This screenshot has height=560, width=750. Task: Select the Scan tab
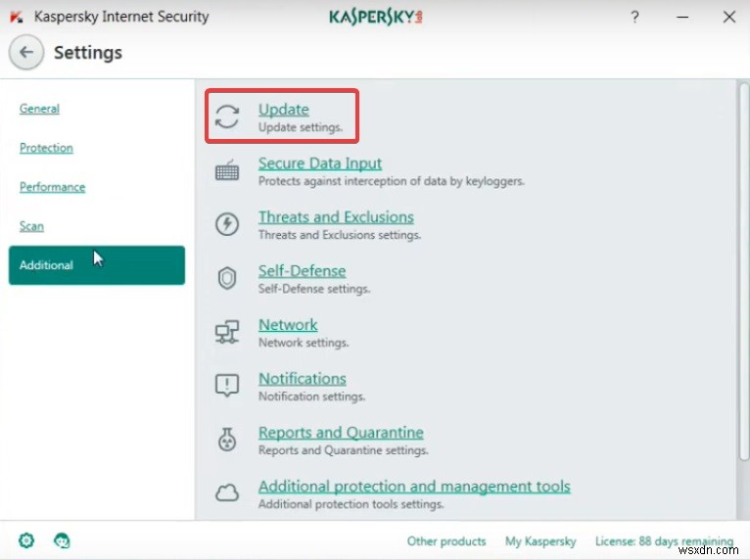[x=31, y=226]
